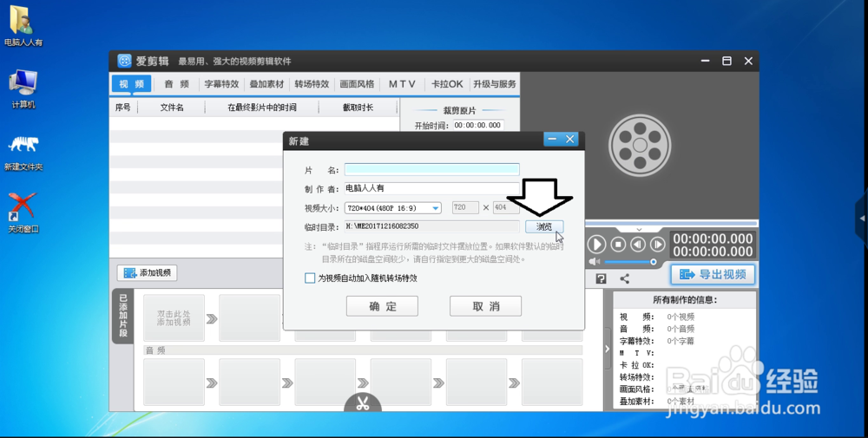Click 取消 button in 新建 dialog

(485, 306)
